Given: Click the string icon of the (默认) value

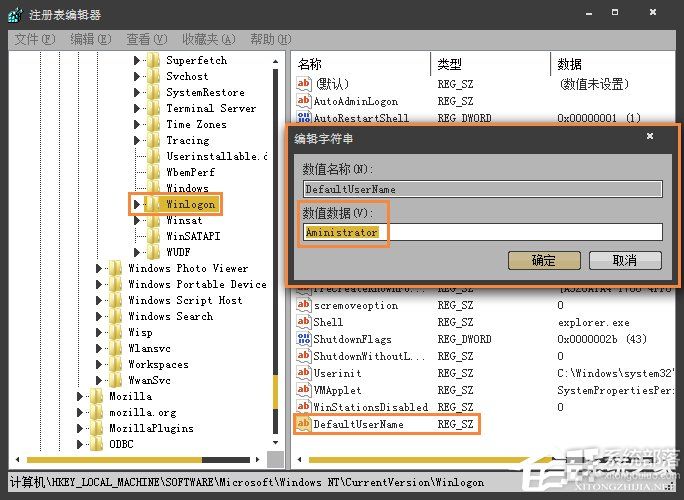Looking at the screenshot, I should click(x=304, y=83).
